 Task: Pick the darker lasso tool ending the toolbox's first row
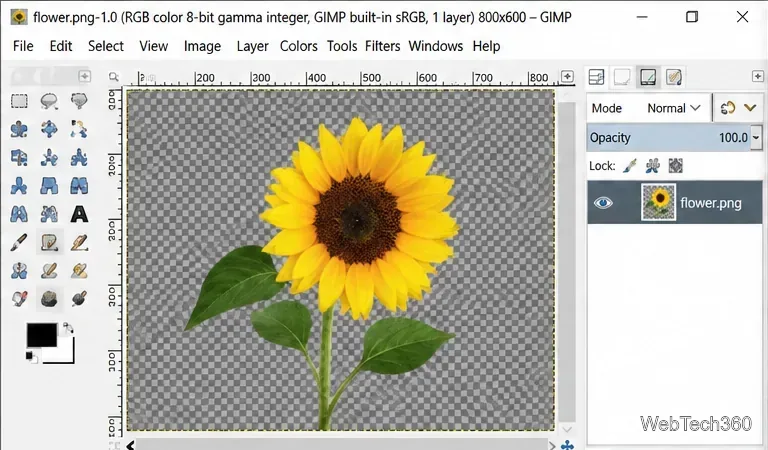[79, 101]
